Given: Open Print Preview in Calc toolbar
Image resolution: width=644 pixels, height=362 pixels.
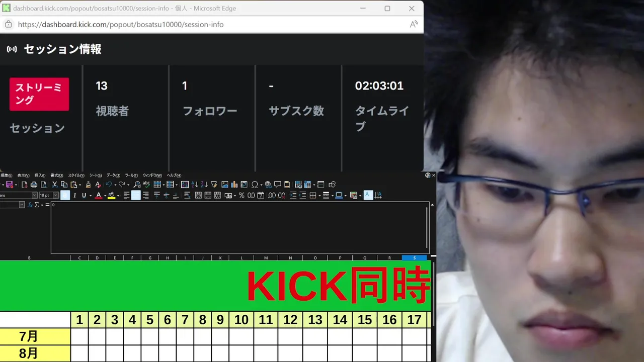Looking at the screenshot, I should 44,185.
